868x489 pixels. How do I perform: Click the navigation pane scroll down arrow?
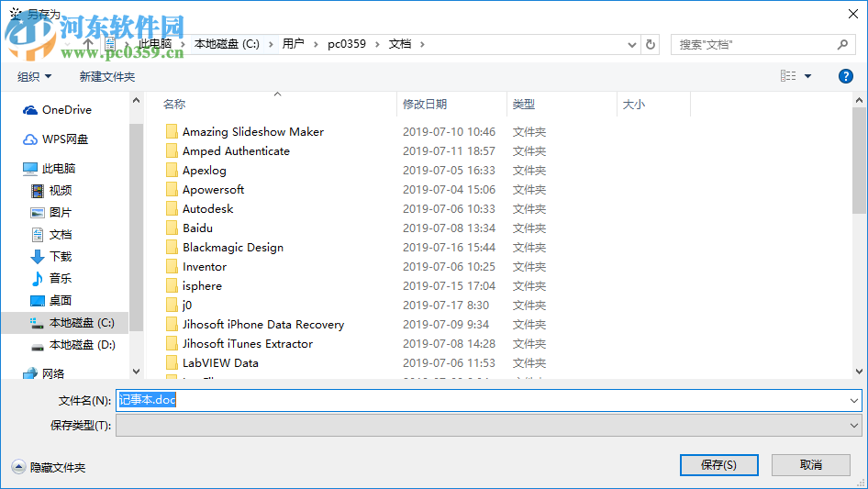pyautogui.click(x=136, y=372)
